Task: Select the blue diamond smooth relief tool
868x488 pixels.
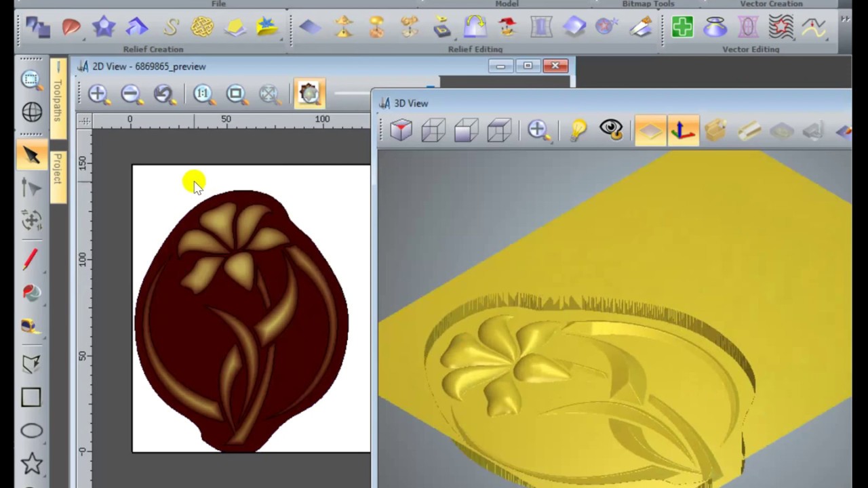Action: point(310,27)
